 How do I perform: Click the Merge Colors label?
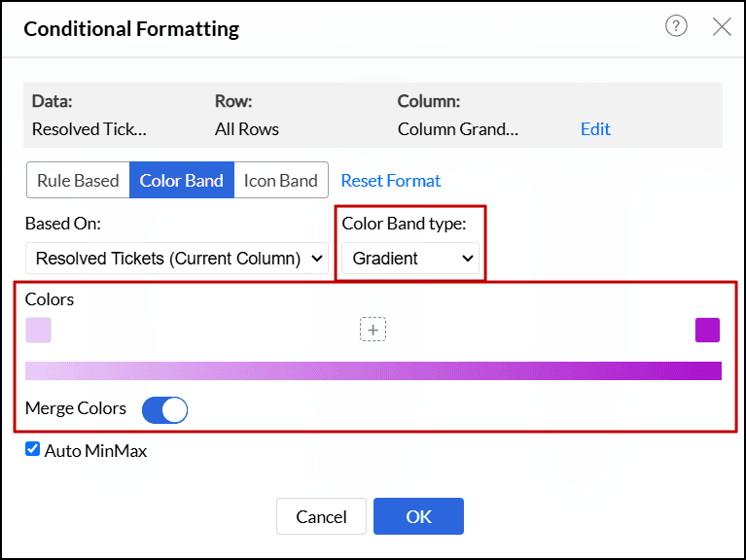pyautogui.click(x=76, y=408)
